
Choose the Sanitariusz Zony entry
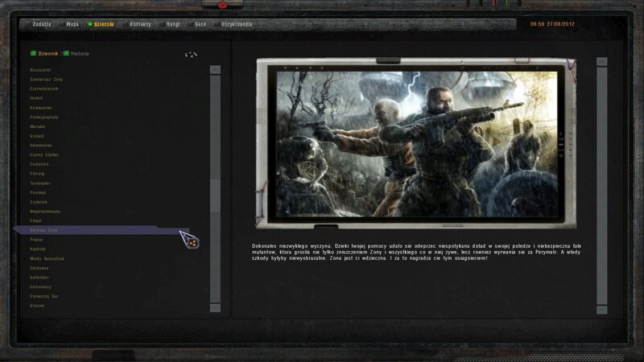pos(46,80)
